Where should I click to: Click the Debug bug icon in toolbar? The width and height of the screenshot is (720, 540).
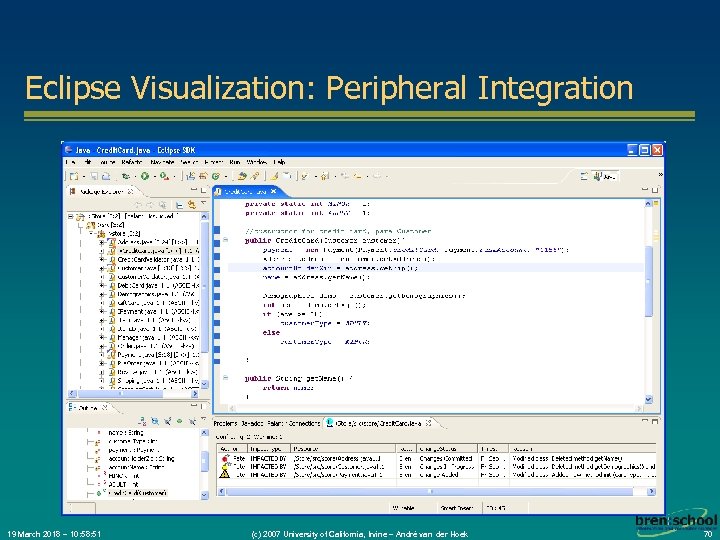pos(126,175)
